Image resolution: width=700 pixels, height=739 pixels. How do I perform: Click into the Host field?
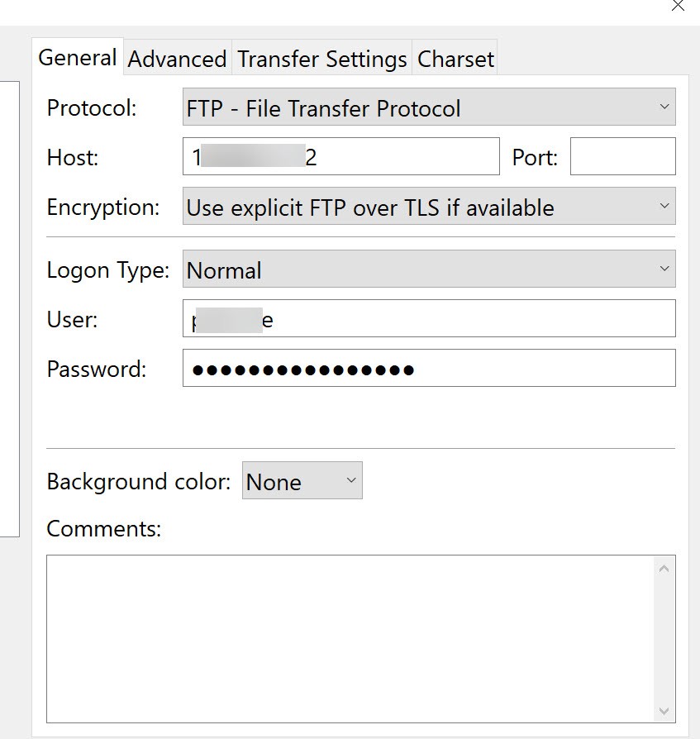pyautogui.click(x=340, y=156)
